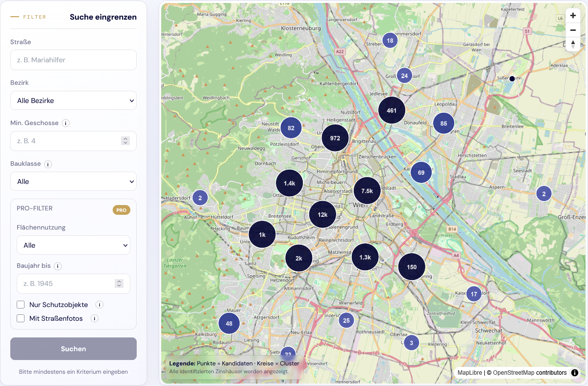The height and width of the screenshot is (386, 588).
Task: Open the Flächennutzung dropdown
Action: (73, 245)
